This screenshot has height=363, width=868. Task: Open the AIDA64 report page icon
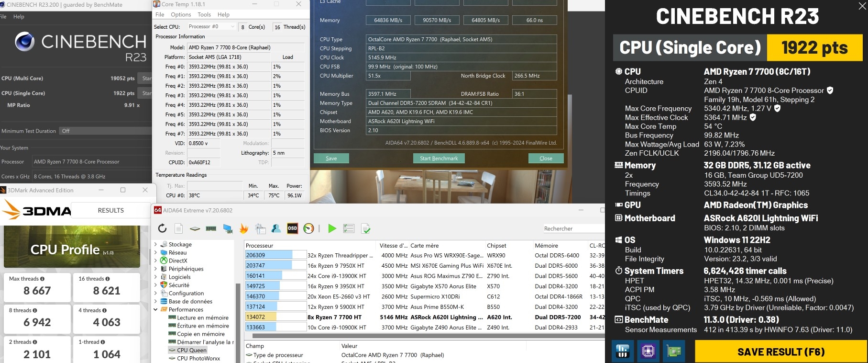(178, 228)
